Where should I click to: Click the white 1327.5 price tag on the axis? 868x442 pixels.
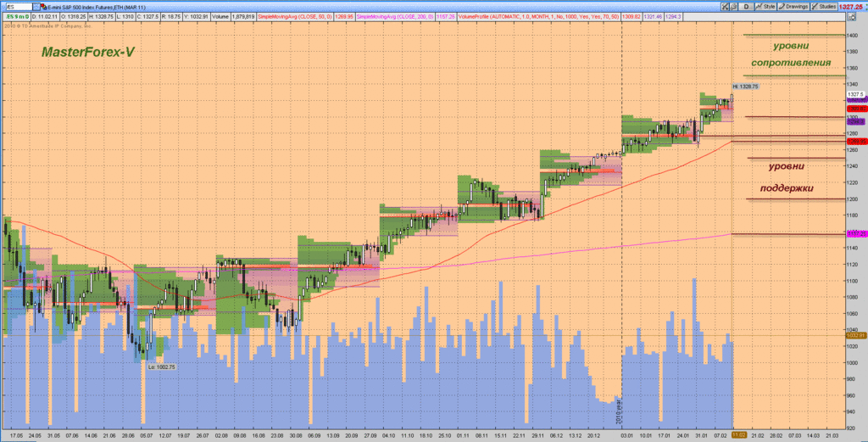pos(855,94)
